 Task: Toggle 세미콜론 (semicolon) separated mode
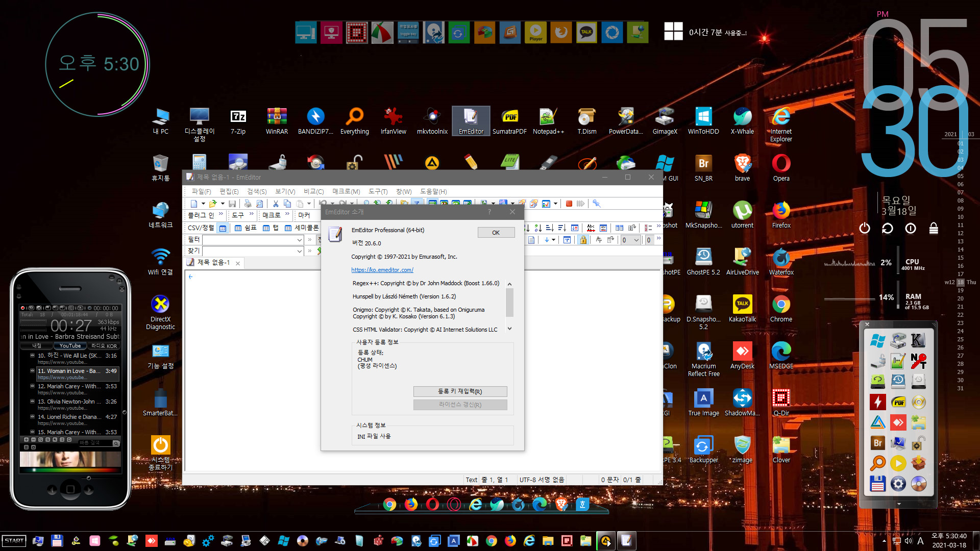[301, 228]
